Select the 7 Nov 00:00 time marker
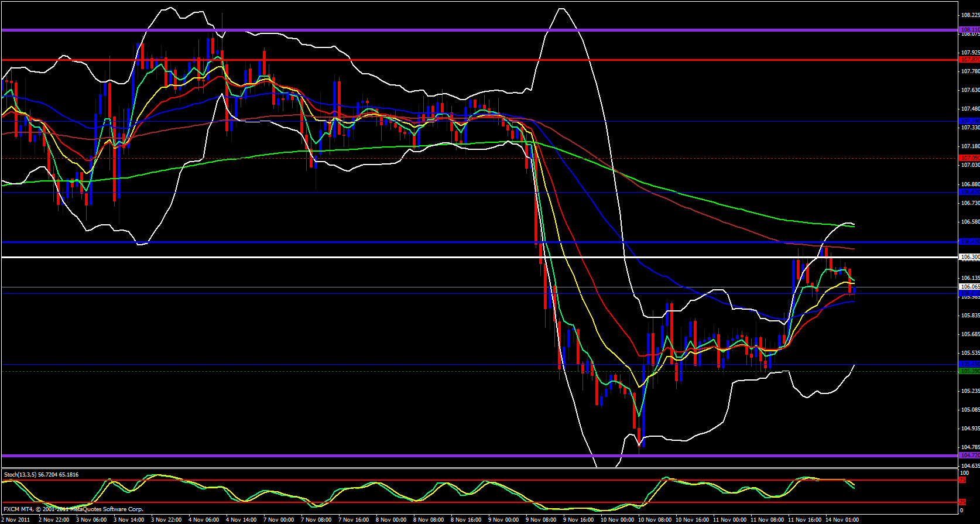The width and height of the screenshot is (980, 524). (x=279, y=520)
